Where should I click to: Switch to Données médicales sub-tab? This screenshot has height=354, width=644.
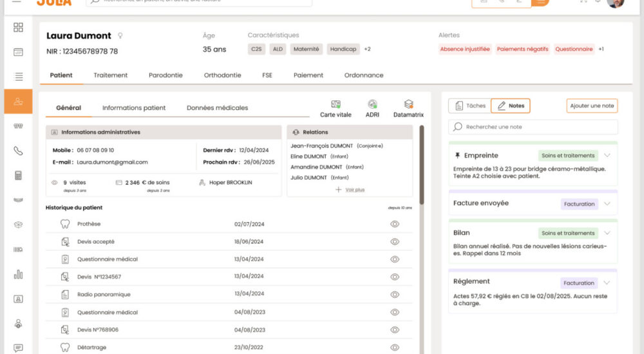[217, 108]
